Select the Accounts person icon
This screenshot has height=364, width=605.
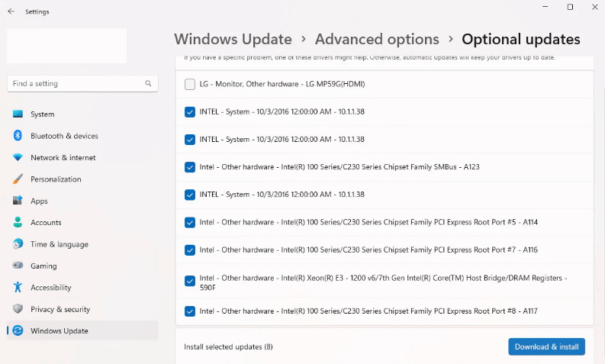18,222
